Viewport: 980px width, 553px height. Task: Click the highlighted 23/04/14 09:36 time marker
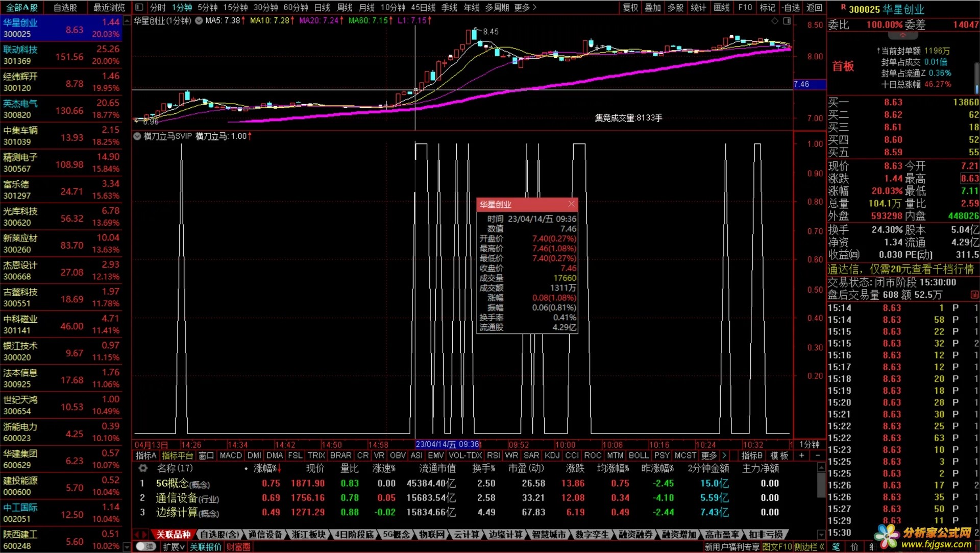point(447,445)
